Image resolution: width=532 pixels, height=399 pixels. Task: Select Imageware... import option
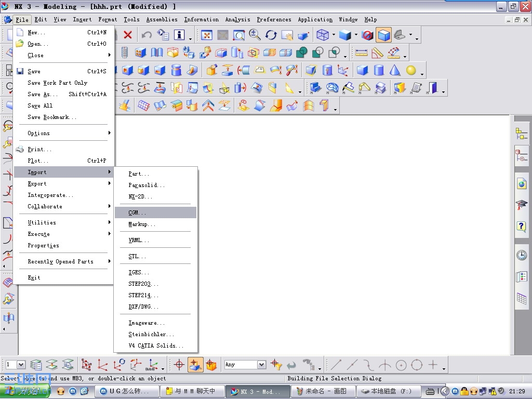156,323
